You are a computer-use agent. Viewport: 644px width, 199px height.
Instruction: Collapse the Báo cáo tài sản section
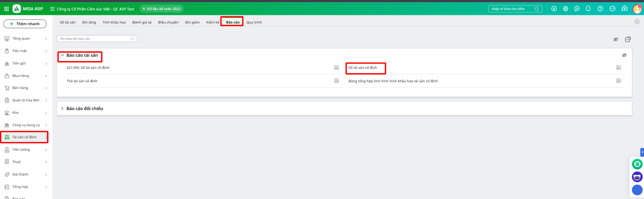click(x=62, y=55)
